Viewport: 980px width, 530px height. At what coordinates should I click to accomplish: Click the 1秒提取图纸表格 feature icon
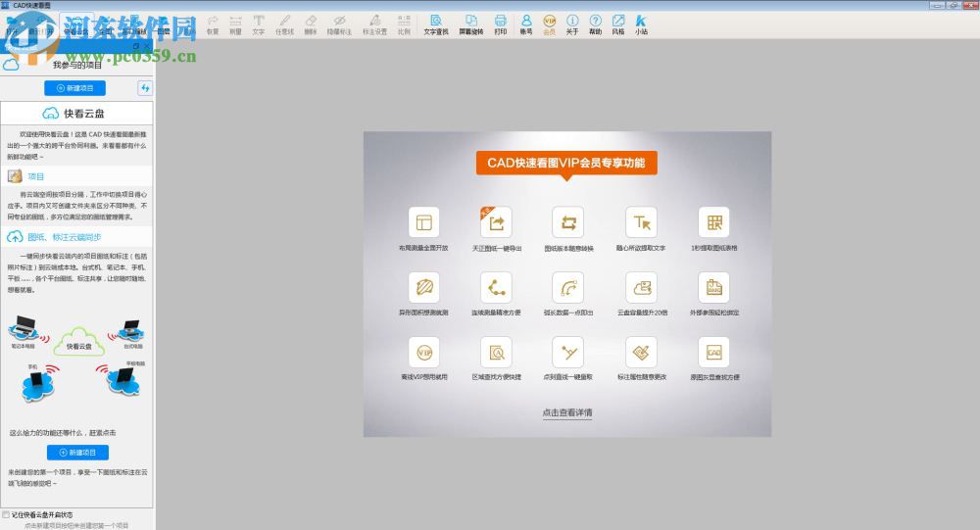[x=713, y=222]
